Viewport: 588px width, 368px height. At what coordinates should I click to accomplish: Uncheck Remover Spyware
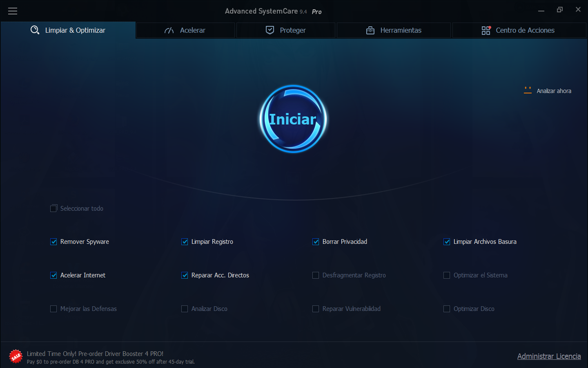coord(53,242)
